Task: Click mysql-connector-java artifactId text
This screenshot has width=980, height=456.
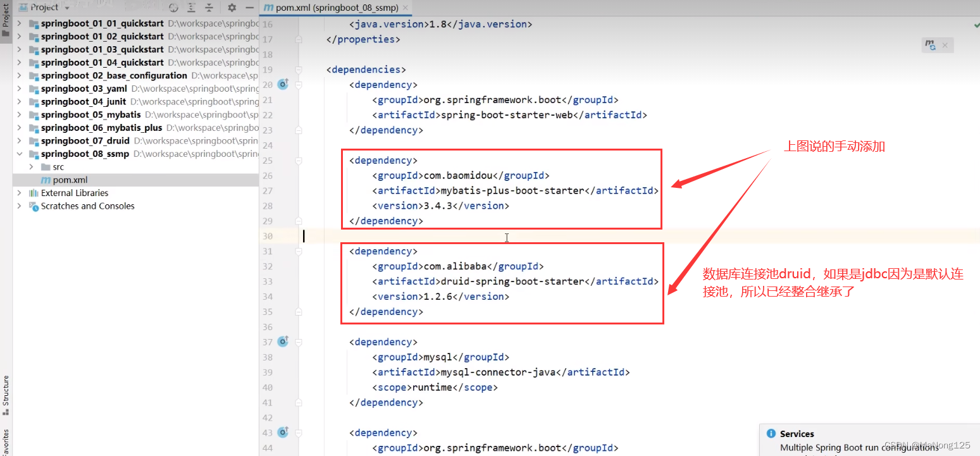Action: point(498,372)
